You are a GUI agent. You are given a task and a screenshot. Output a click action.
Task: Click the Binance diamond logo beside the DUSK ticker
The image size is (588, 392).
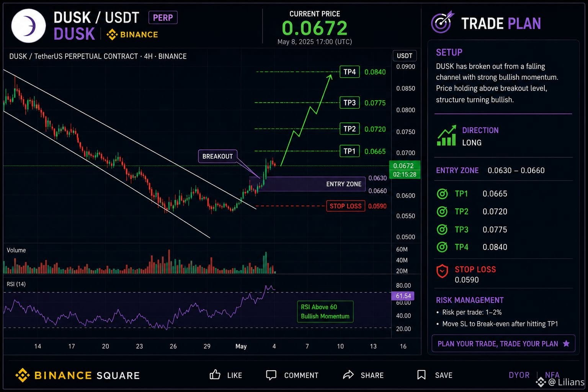[x=112, y=34]
